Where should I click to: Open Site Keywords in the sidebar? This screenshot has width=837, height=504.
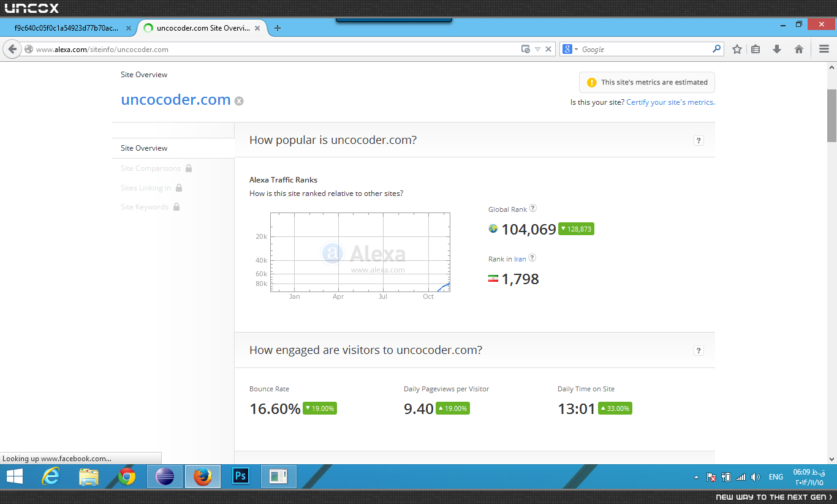[x=145, y=207]
